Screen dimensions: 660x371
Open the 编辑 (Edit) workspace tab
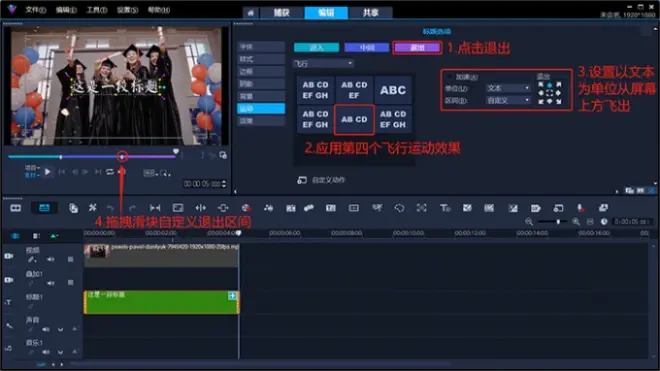[326, 13]
